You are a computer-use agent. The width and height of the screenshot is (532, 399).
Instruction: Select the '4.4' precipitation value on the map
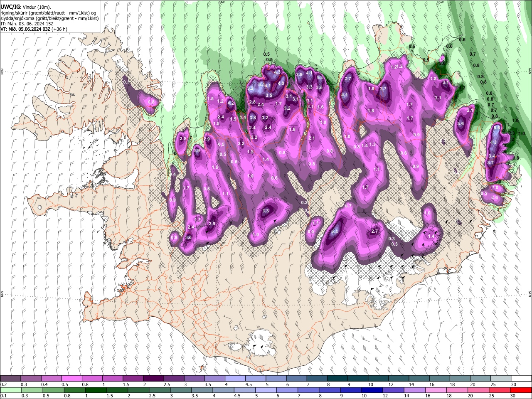point(335,231)
